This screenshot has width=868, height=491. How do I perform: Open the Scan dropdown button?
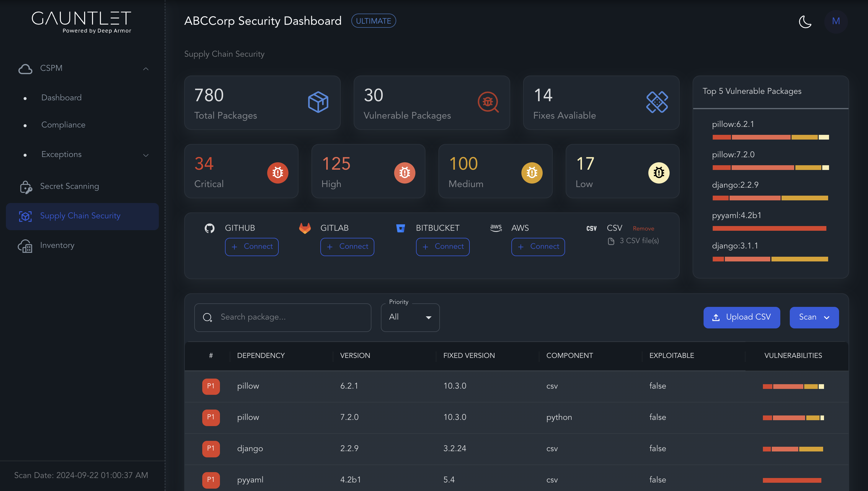click(x=814, y=317)
